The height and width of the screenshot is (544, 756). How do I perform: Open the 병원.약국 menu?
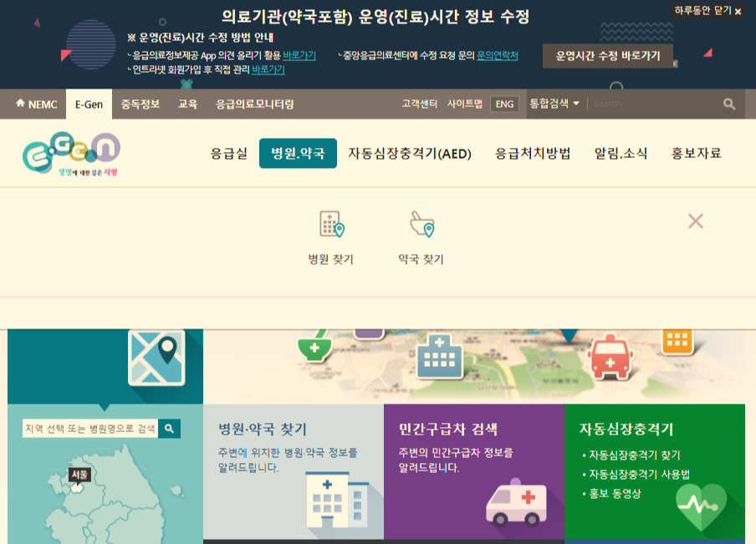298,153
